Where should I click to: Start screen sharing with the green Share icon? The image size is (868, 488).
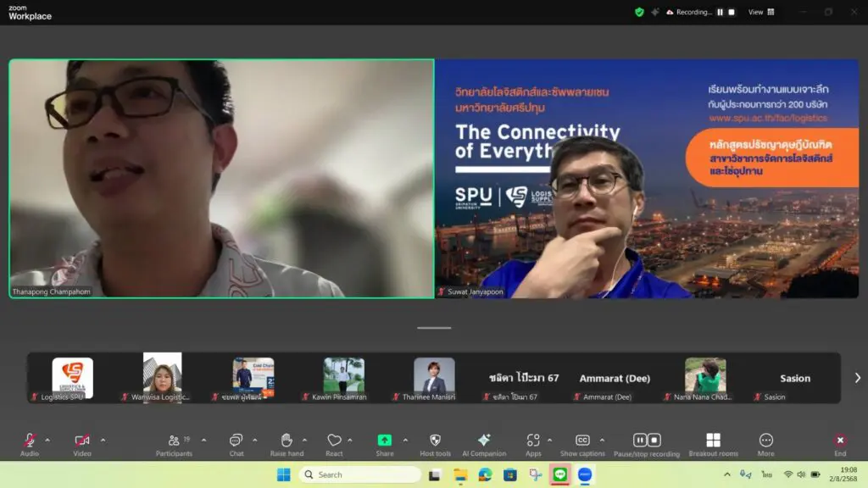click(384, 440)
